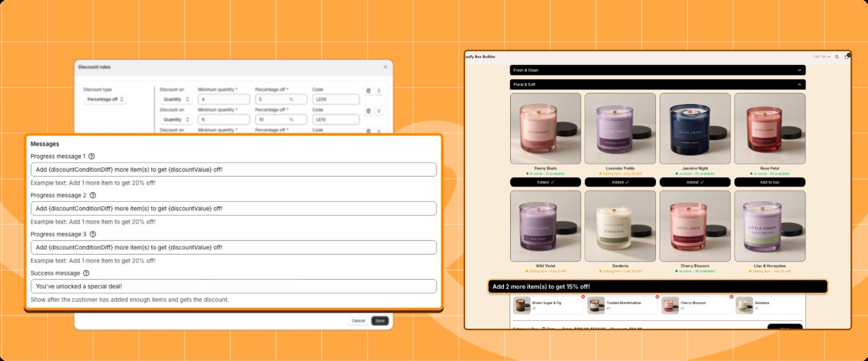Edit the Success message text field
Viewport: 868px width, 361px height.
click(233, 286)
